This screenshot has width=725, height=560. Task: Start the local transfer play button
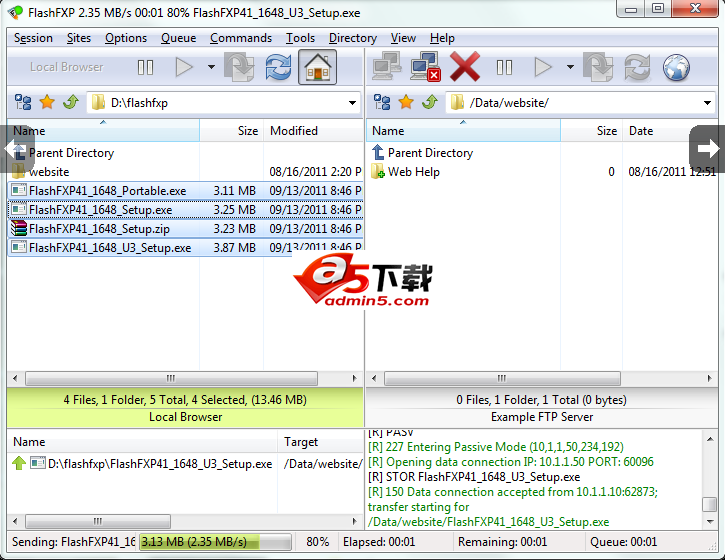click(x=184, y=68)
